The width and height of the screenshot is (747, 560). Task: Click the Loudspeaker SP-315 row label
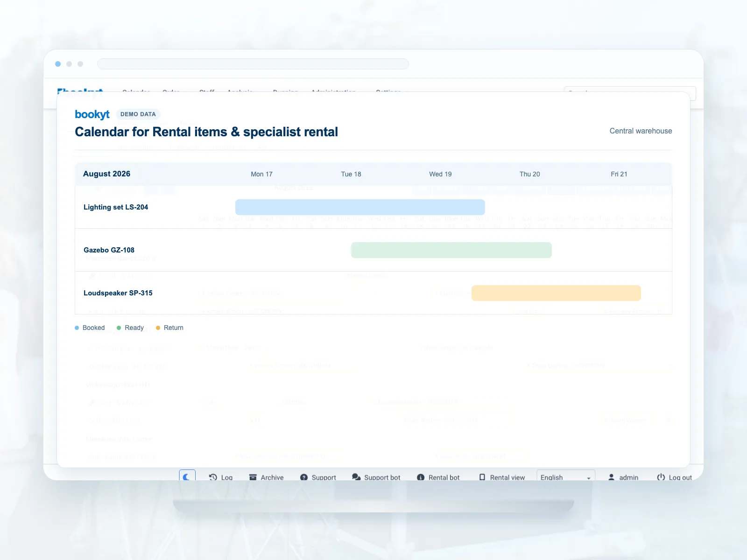[x=118, y=293]
